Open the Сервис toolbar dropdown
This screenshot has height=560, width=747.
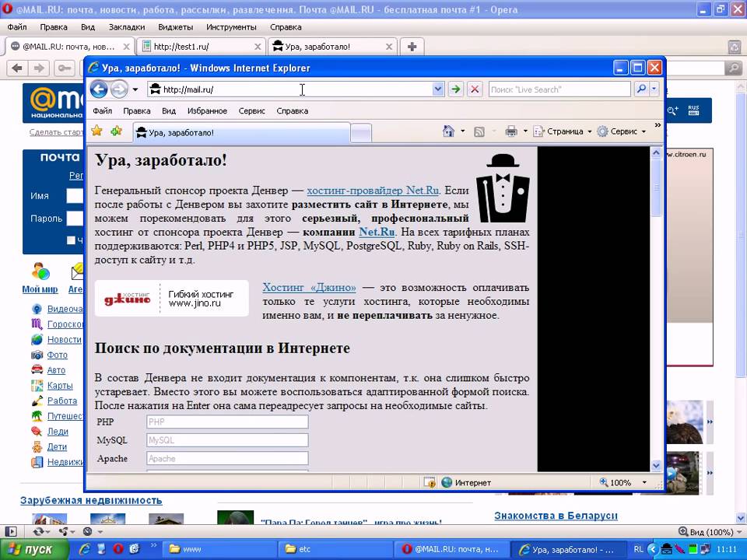tap(622, 131)
